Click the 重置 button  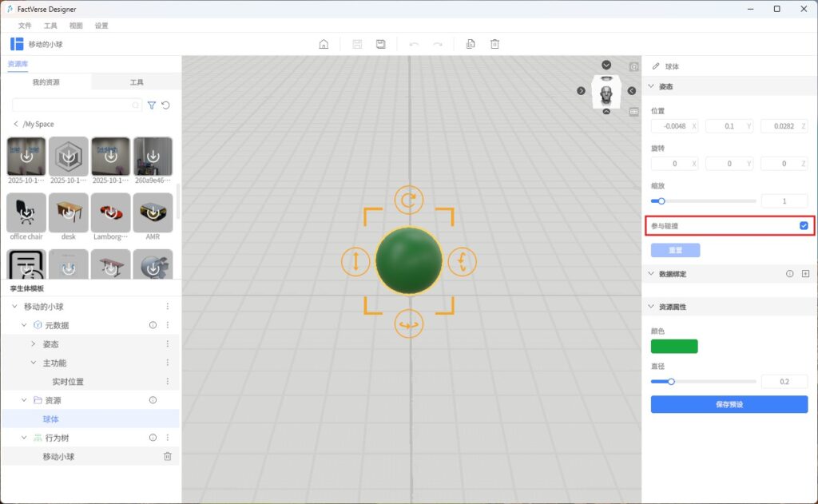[x=675, y=250]
